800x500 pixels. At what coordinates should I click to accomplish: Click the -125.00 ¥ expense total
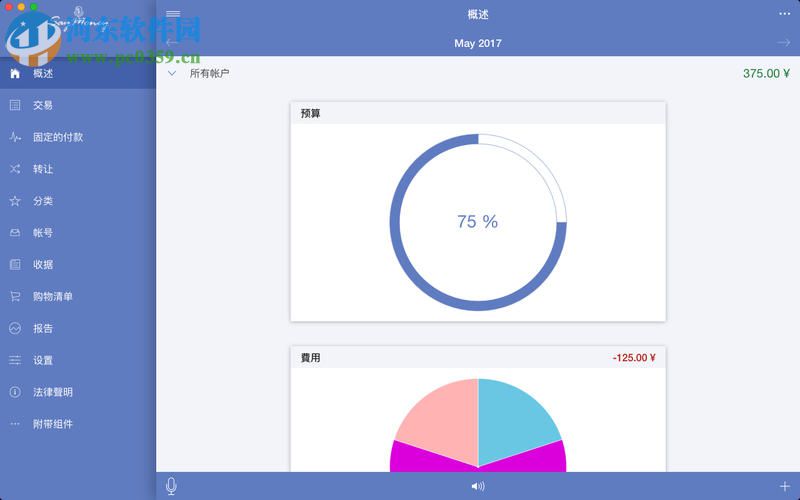click(x=634, y=358)
